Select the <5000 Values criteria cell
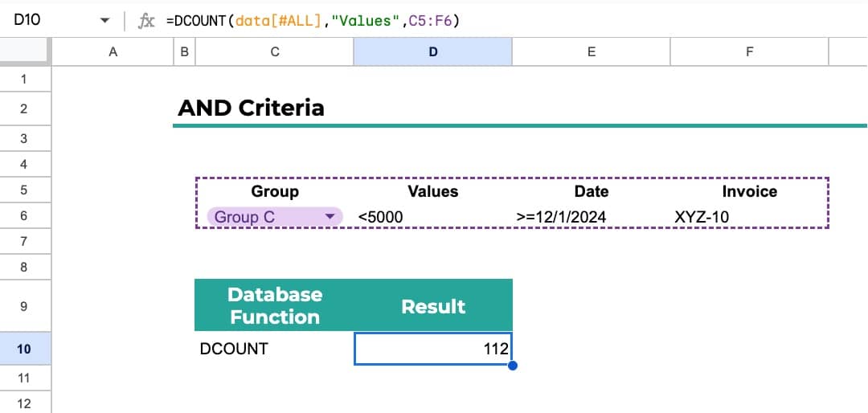 432,217
